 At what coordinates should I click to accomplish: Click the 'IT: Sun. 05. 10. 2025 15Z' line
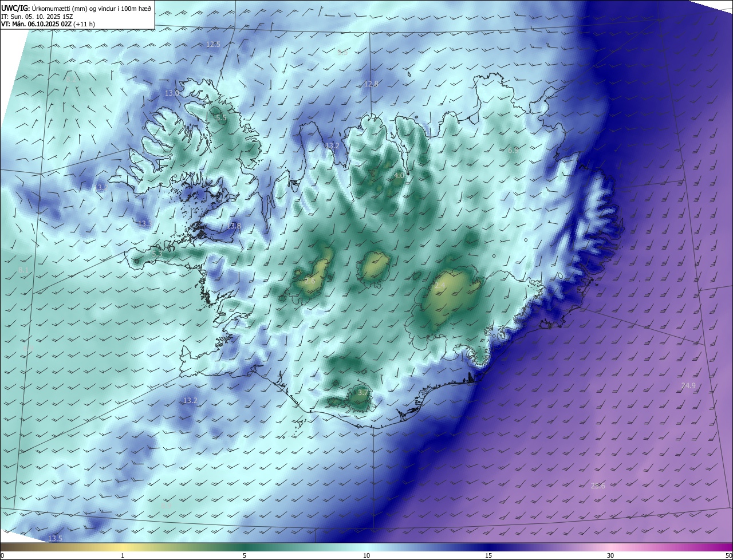[37, 16]
